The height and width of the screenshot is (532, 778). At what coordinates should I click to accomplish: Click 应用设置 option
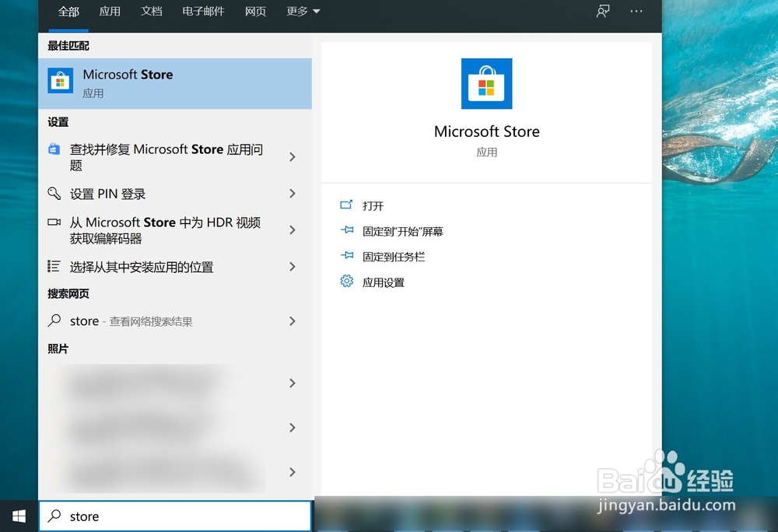[384, 282]
